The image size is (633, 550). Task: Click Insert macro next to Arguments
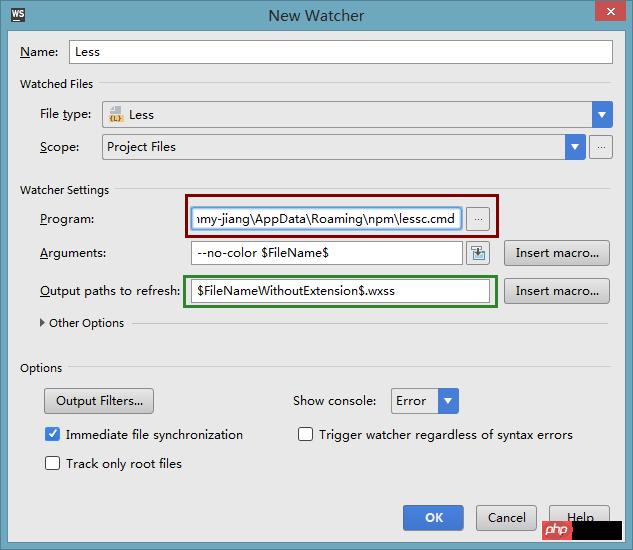click(x=557, y=253)
